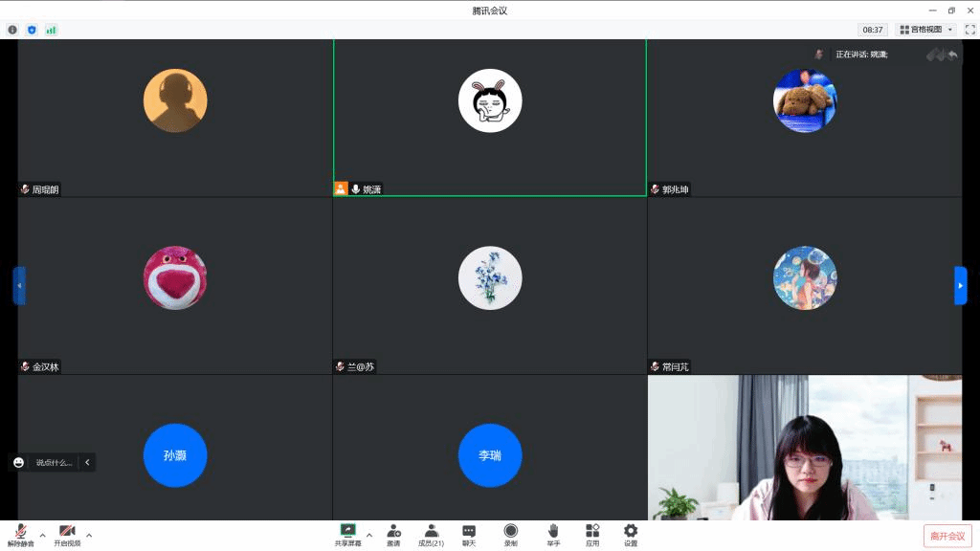
Task: Click the network signal status icon
Action: click(x=51, y=30)
